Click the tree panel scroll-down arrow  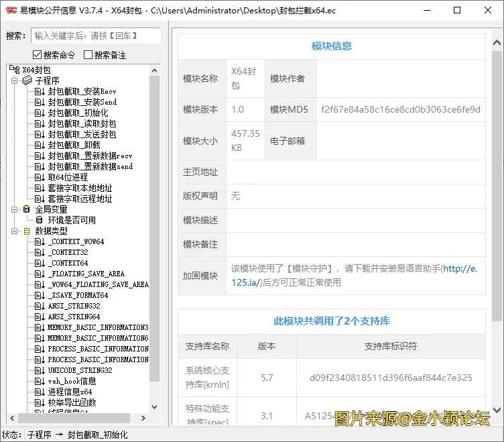click(154, 407)
